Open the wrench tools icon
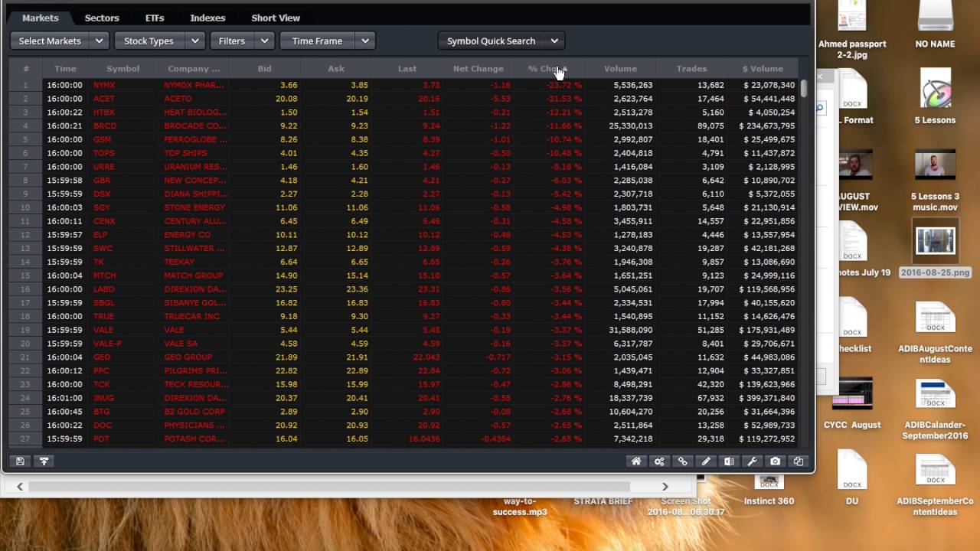Screen dimensions: 980x551 click(x=752, y=461)
